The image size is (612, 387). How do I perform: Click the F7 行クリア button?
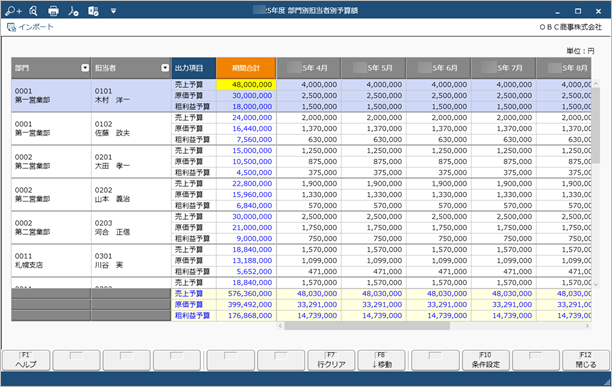[x=331, y=360]
